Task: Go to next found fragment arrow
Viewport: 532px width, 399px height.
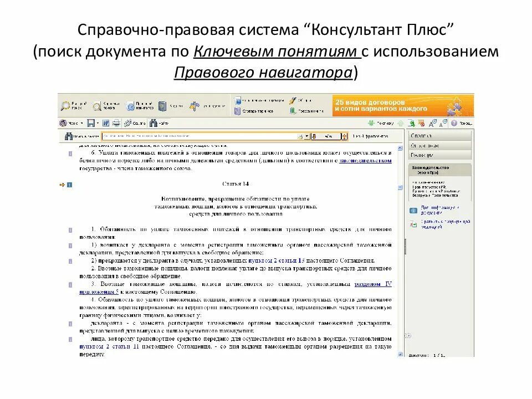Action: click(314, 136)
